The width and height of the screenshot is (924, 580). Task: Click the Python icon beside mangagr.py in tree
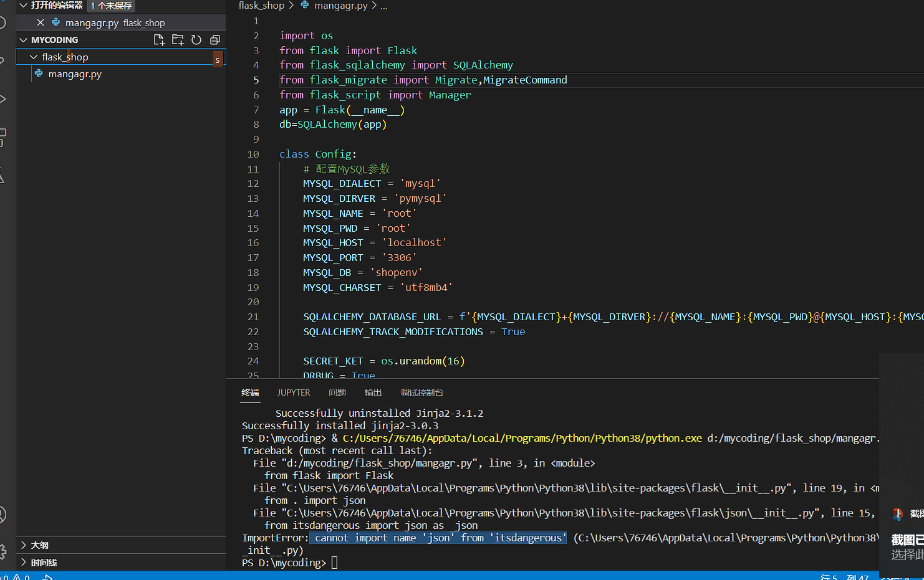[x=39, y=74]
